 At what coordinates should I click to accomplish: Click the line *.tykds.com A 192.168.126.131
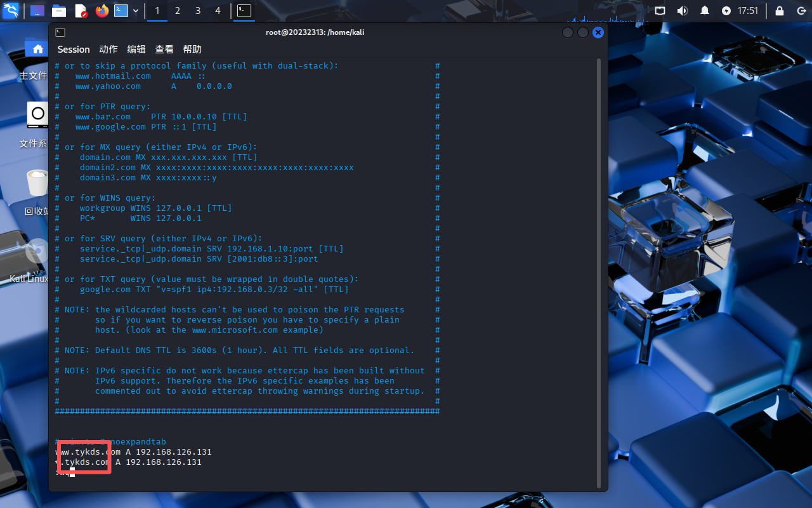(128, 462)
